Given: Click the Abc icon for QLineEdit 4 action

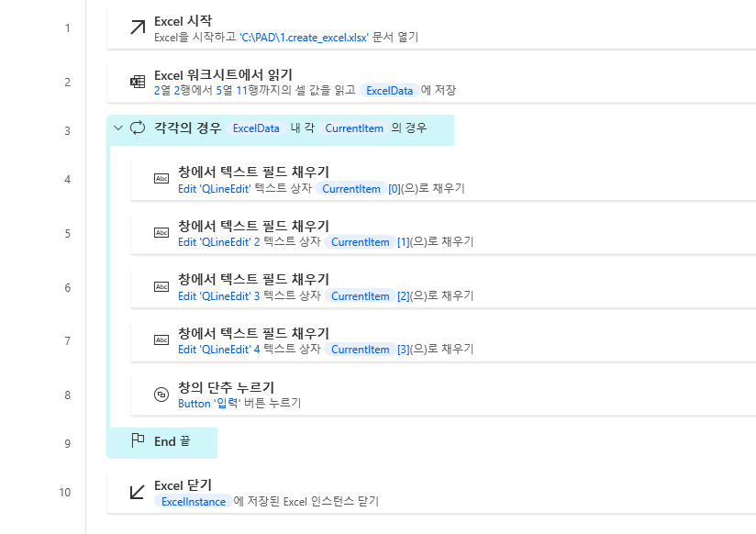Looking at the screenshot, I should [x=161, y=340].
